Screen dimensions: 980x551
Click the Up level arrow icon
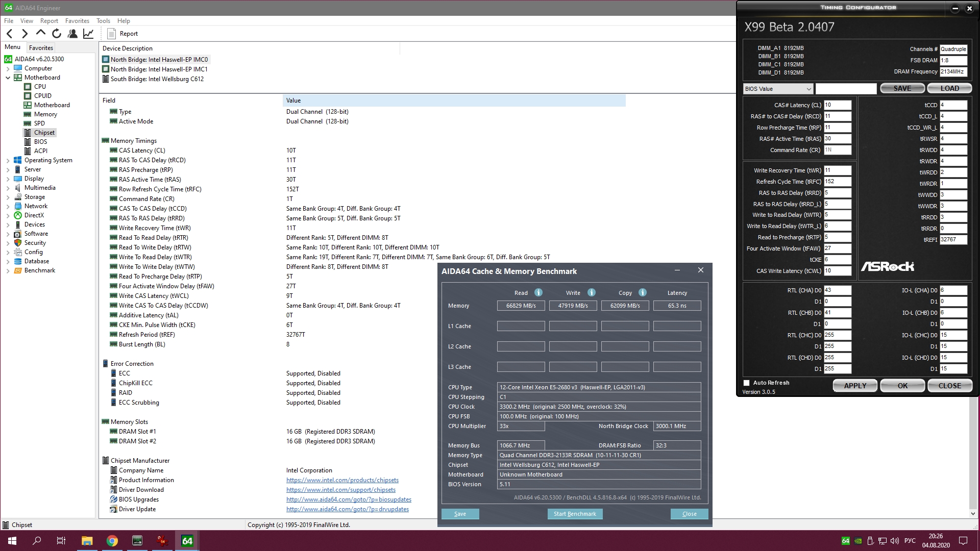click(41, 33)
